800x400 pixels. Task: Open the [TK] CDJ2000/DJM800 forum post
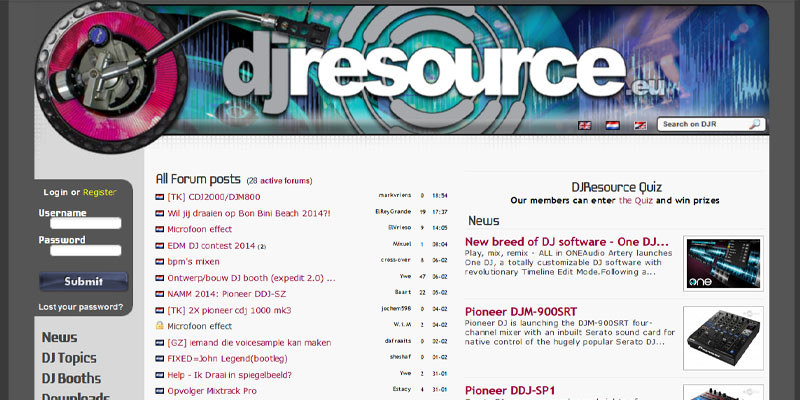pos(214,196)
